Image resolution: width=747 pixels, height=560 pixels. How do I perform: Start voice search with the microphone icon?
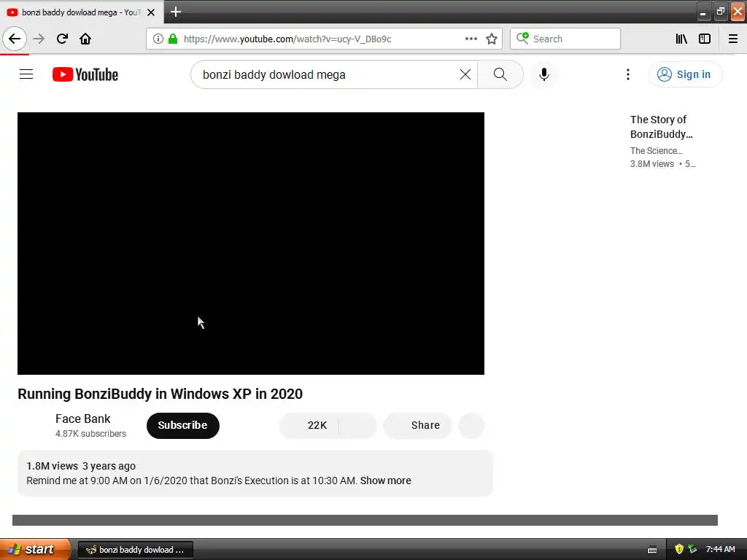tap(544, 74)
